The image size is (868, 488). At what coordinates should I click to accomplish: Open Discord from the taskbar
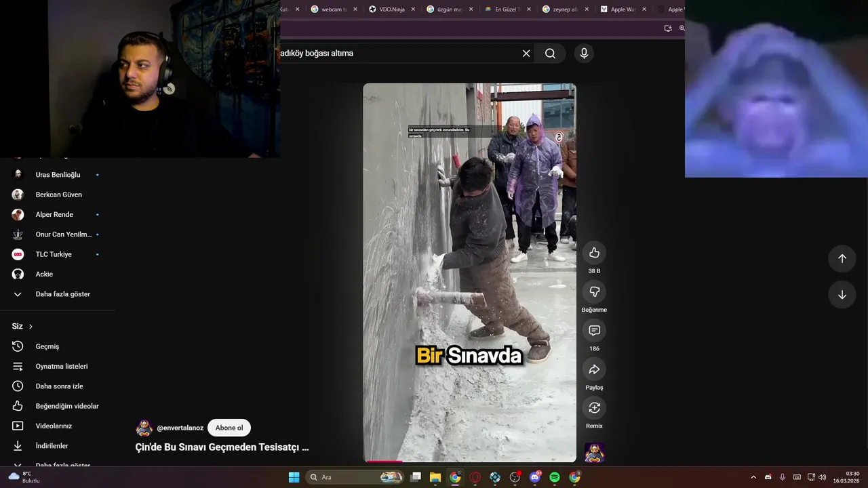535,477
